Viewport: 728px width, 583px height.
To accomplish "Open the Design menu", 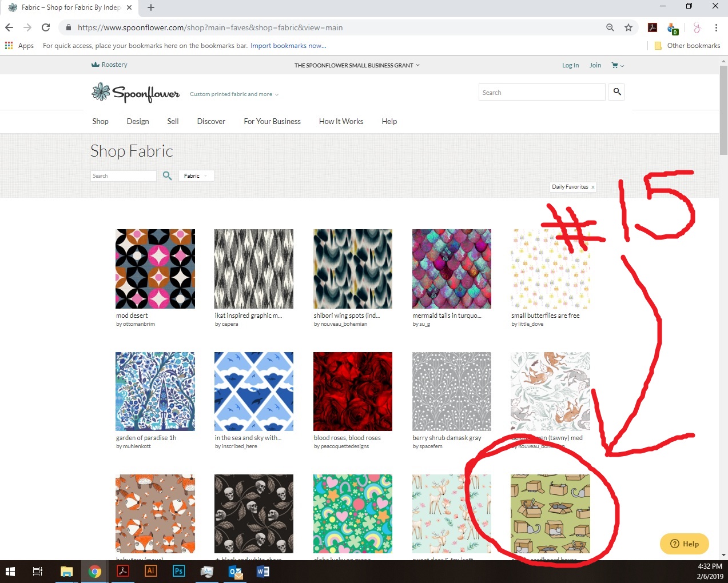I will coord(138,121).
